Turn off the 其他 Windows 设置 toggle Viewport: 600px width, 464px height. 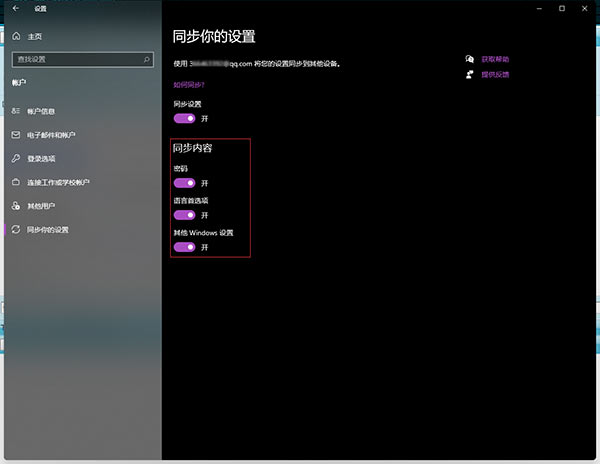(x=184, y=247)
